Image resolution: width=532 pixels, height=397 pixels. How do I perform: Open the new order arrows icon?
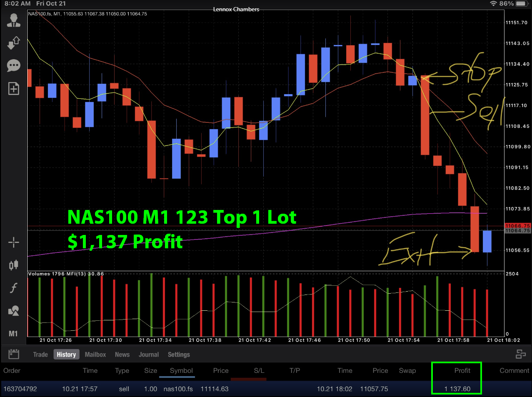click(14, 43)
